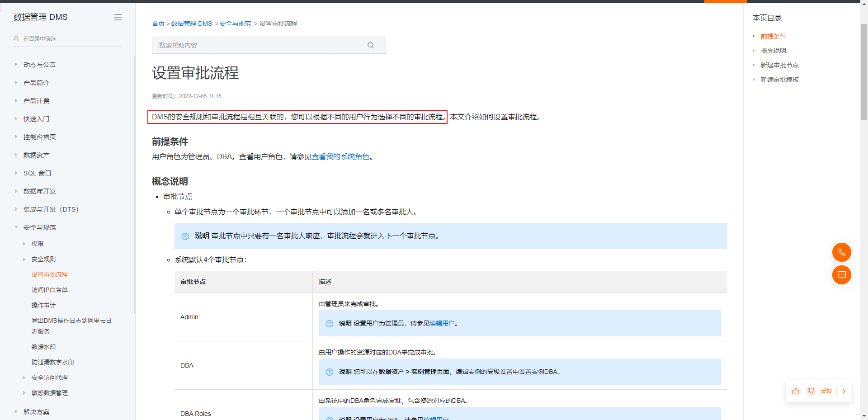Expand the feedback panel arrow

tap(844, 391)
